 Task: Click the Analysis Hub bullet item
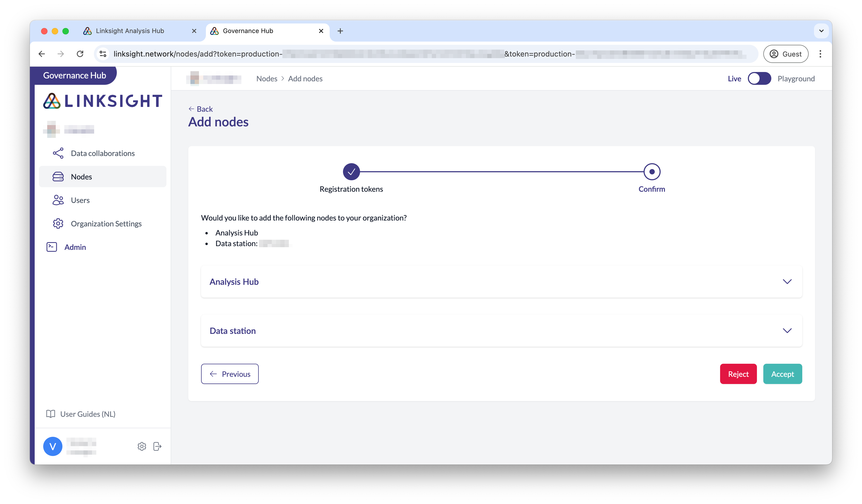point(236,233)
